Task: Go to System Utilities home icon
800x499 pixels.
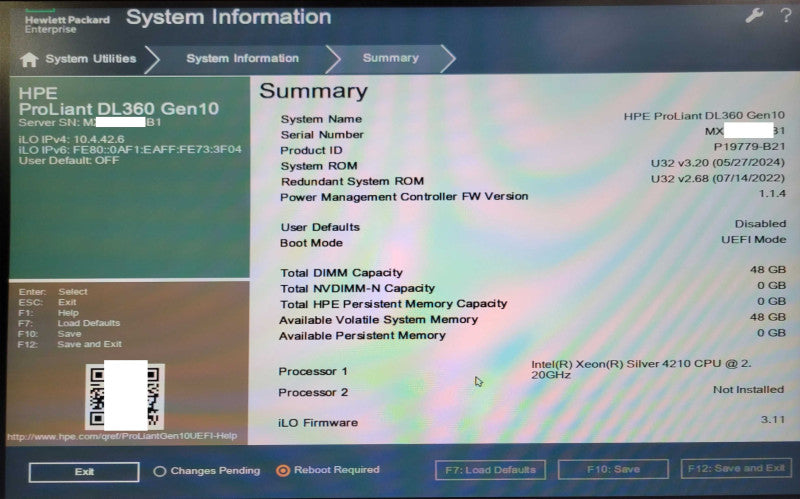Action: point(29,60)
